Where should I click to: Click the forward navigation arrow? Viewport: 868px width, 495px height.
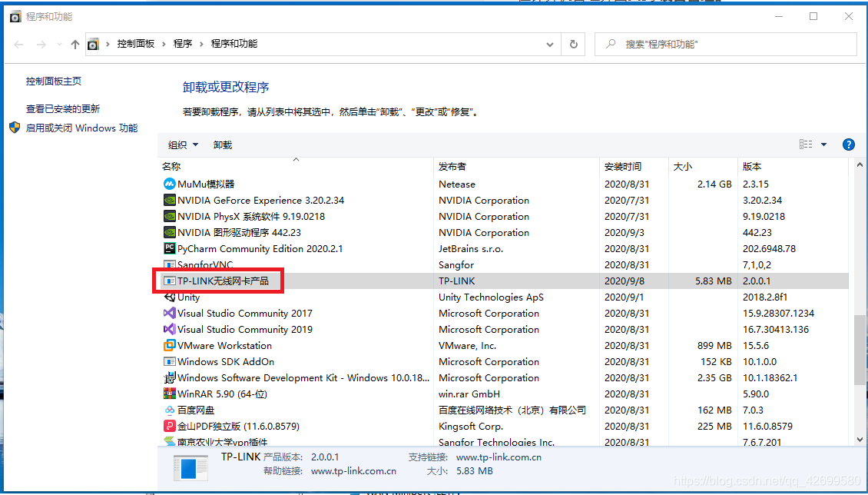coord(41,45)
